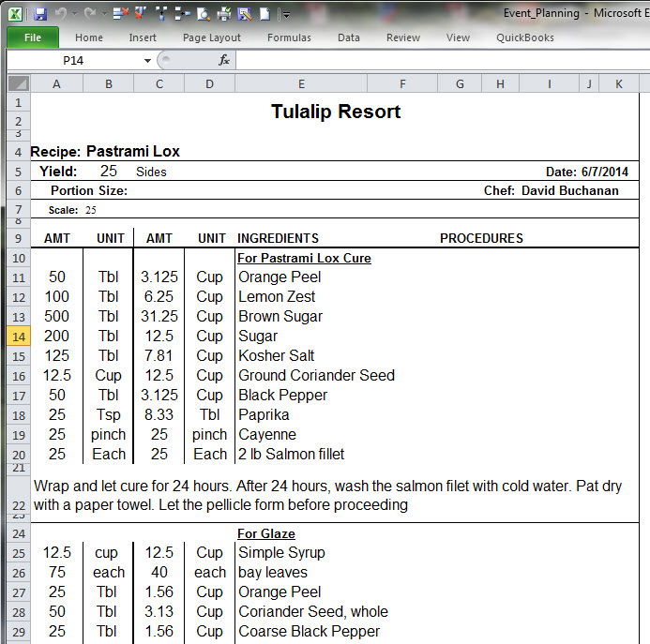
Task: Click the fx Insert Function button
Action: (x=224, y=61)
